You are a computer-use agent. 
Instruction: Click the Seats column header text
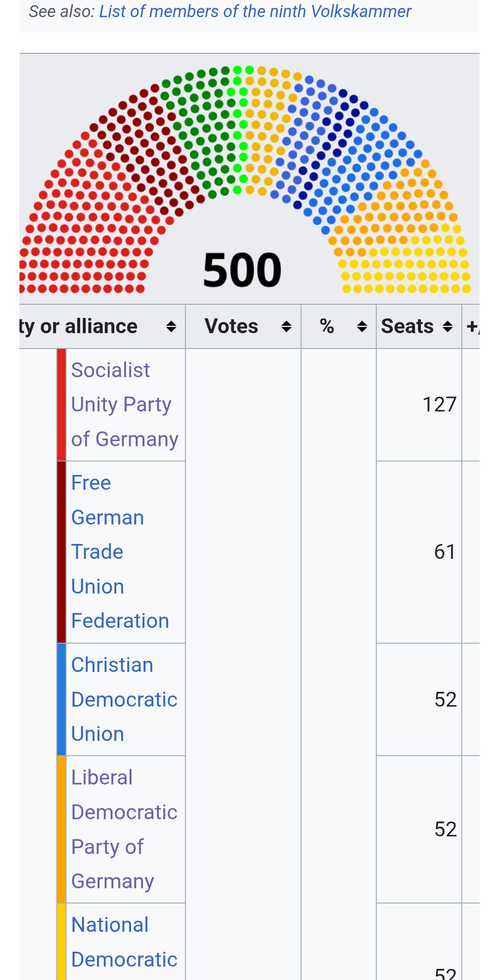click(x=407, y=327)
